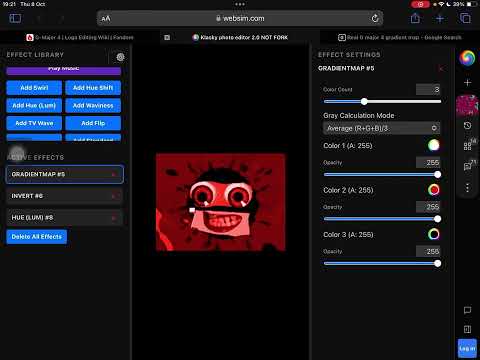Image resolution: width=480 pixels, height=360 pixels.
Task: Open the history clock icon
Action: (467, 126)
